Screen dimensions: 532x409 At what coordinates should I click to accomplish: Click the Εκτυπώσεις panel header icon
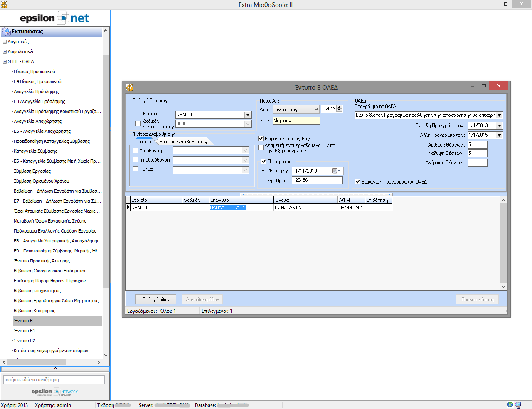coord(6,32)
